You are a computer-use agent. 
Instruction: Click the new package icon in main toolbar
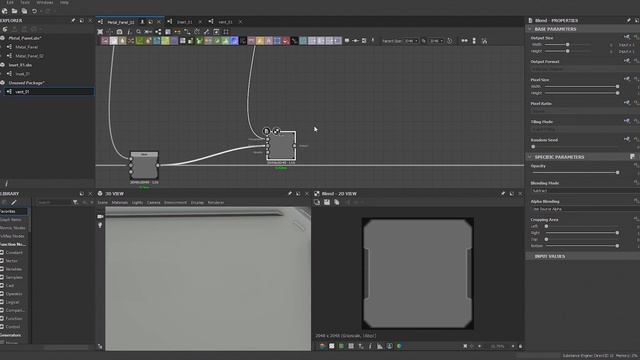pyautogui.click(x=4, y=11)
